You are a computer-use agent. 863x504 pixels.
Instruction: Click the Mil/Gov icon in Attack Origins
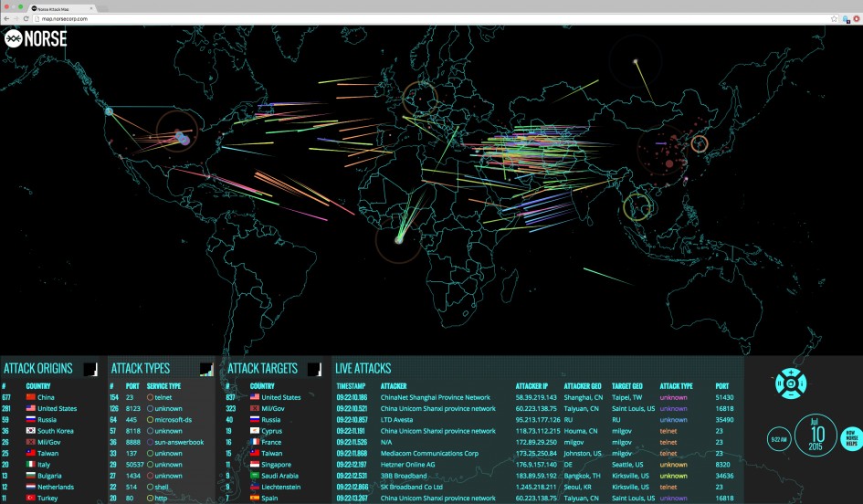click(x=31, y=442)
